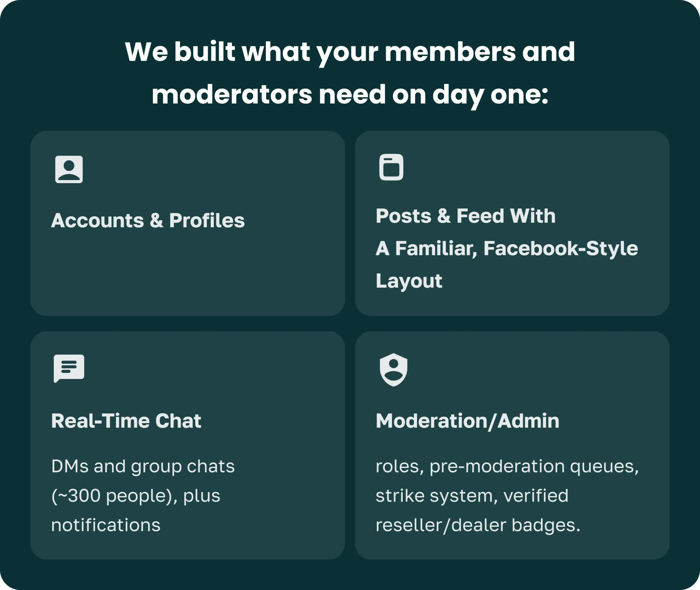This screenshot has width=700, height=590.
Task: Click the Real-Time Chat message bubble icon
Action: pos(69,369)
